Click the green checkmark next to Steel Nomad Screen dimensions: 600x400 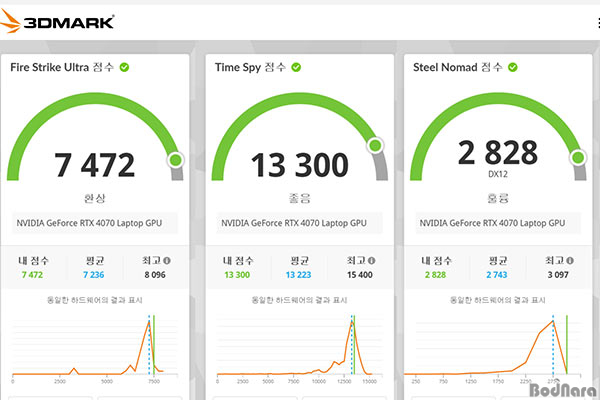[x=513, y=67]
